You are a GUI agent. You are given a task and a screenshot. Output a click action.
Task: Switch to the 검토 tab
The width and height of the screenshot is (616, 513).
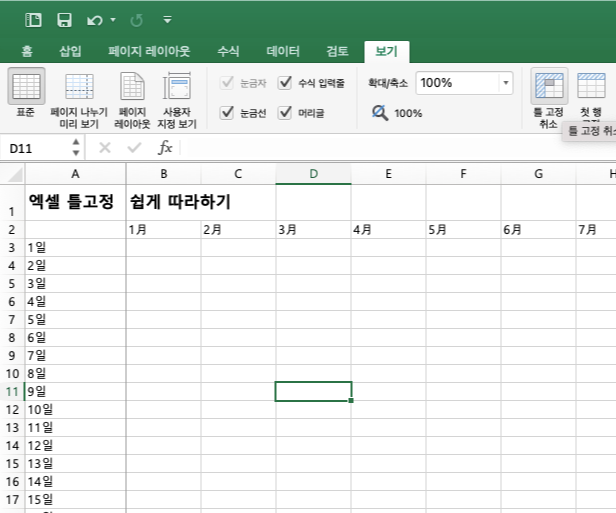[337, 51]
